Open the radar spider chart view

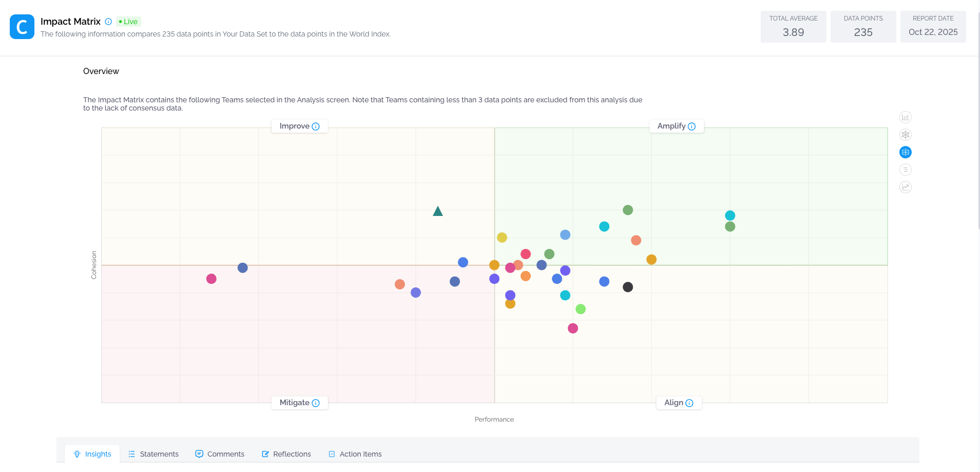[x=906, y=135]
